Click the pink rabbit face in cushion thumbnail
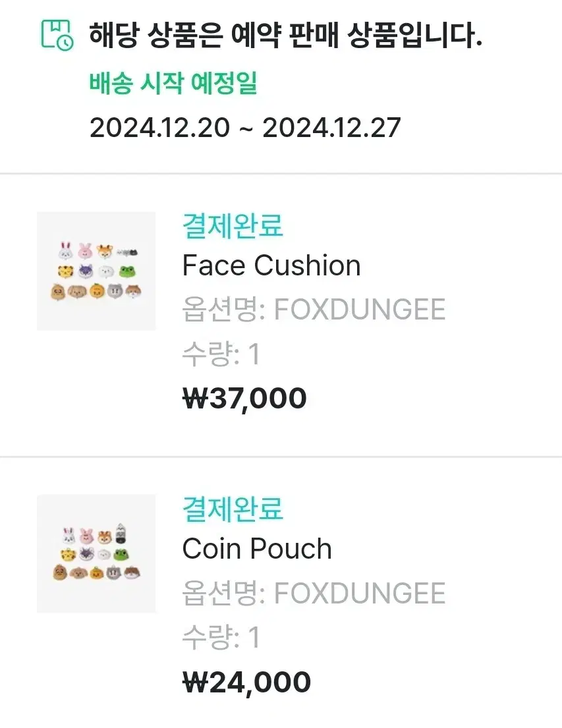 [86, 250]
